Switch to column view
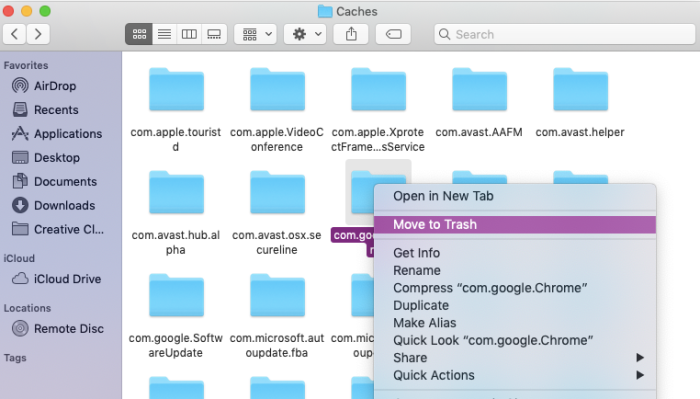Image resolution: width=700 pixels, height=399 pixels. tap(189, 34)
